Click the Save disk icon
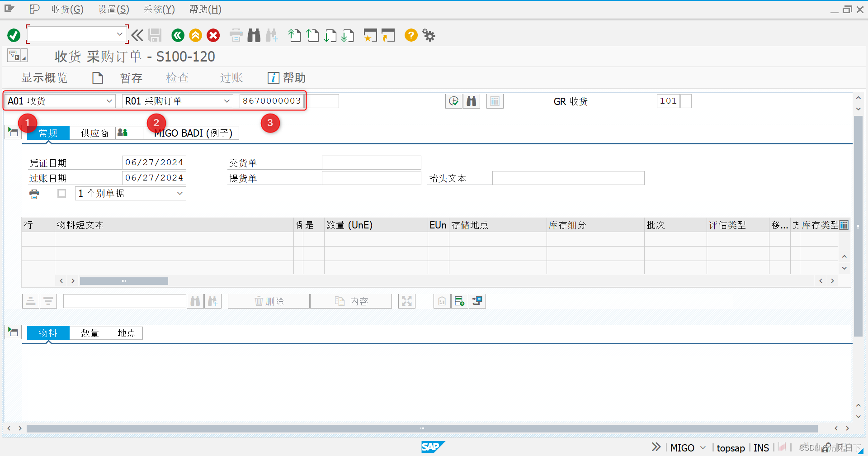This screenshot has width=868, height=456. point(155,35)
